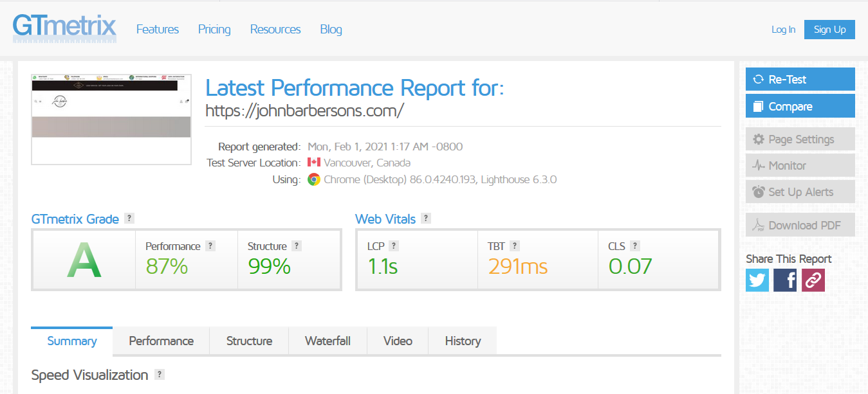Open Pricing page
Image resolution: width=868 pixels, height=394 pixels.
(214, 29)
